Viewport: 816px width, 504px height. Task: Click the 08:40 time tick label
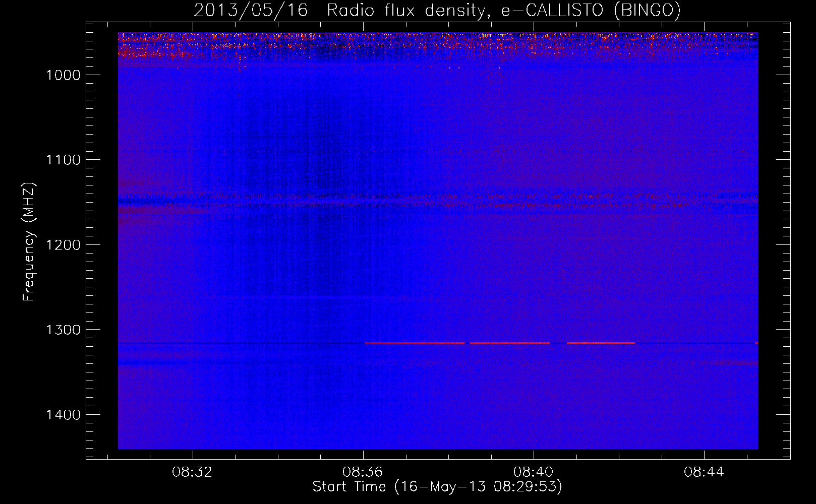[x=534, y=472]
